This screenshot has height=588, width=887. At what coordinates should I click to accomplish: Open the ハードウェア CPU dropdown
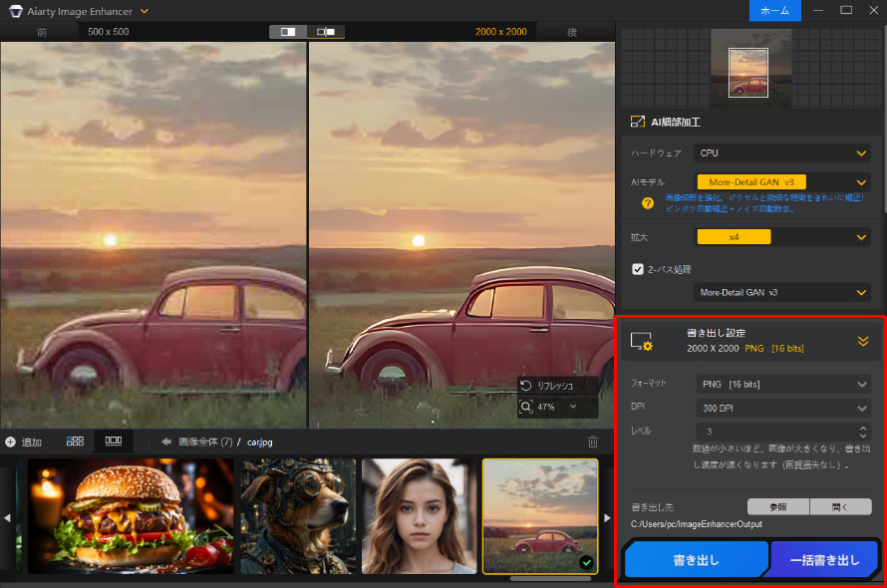coord(782,152)
